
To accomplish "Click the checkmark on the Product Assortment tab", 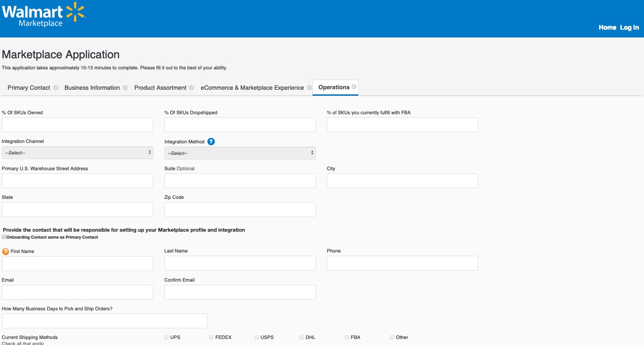I will pos(192,87).
